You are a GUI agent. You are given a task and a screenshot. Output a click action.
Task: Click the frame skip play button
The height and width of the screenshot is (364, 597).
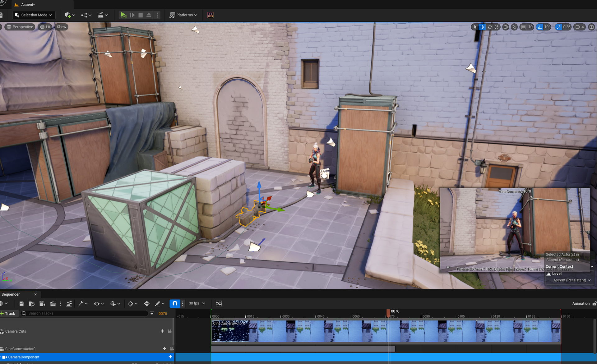[132, 15]
